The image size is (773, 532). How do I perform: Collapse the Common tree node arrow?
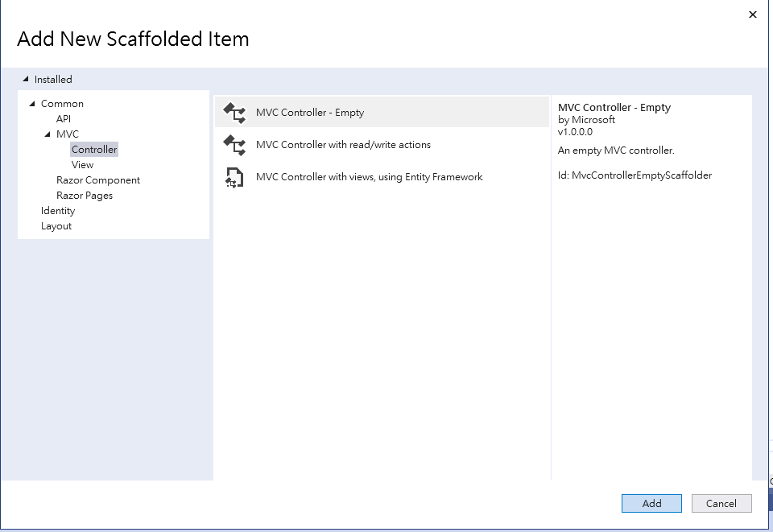click(x=32, y=104)
